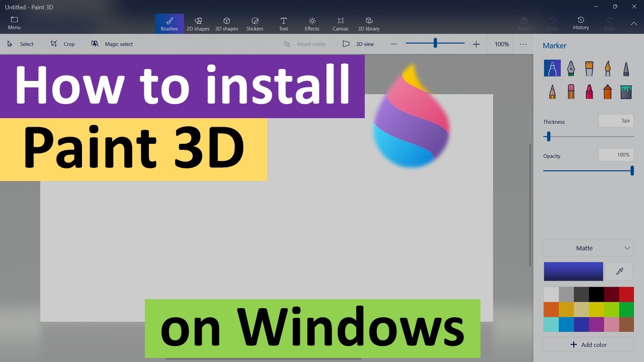Click the Opacity value field
The height and width of the screenshot is (362, 644).
tap(616, 155)
